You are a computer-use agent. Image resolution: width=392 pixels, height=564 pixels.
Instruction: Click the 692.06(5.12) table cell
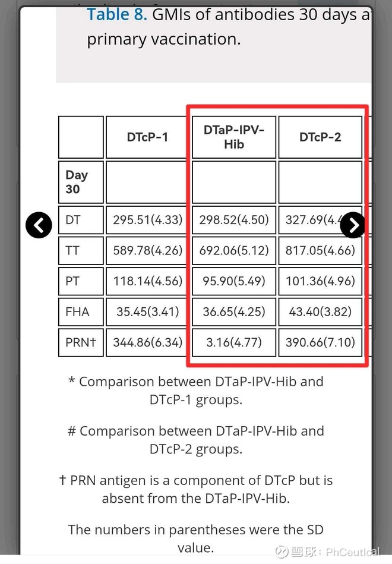(x=233, y=251)
